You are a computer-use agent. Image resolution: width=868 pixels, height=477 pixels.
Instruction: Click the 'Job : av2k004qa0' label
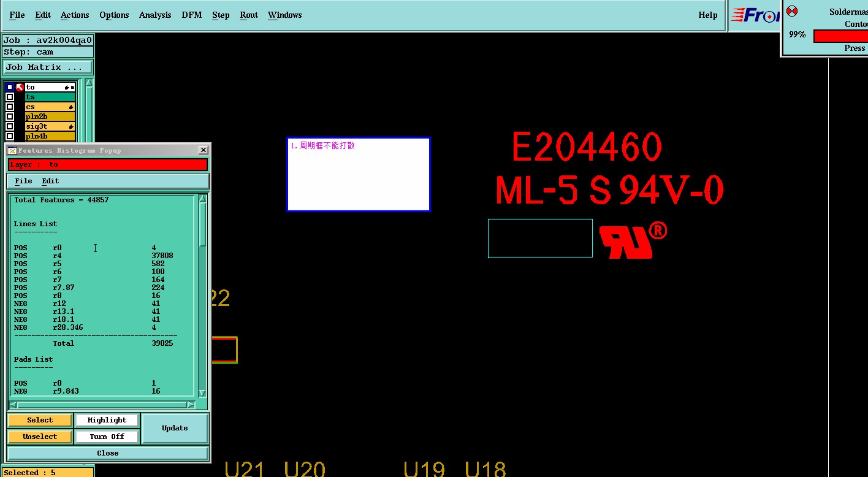[48, 40]
